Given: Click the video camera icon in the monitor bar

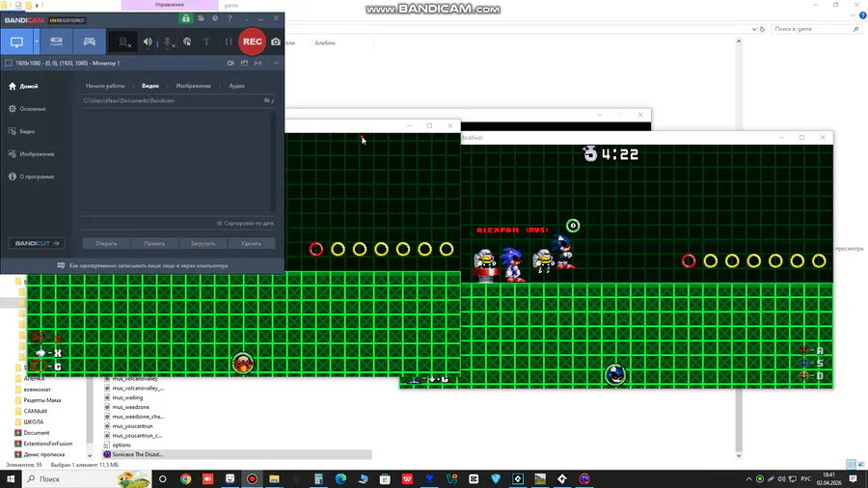Looking at the screenshot, I should (x=231, y=63).
